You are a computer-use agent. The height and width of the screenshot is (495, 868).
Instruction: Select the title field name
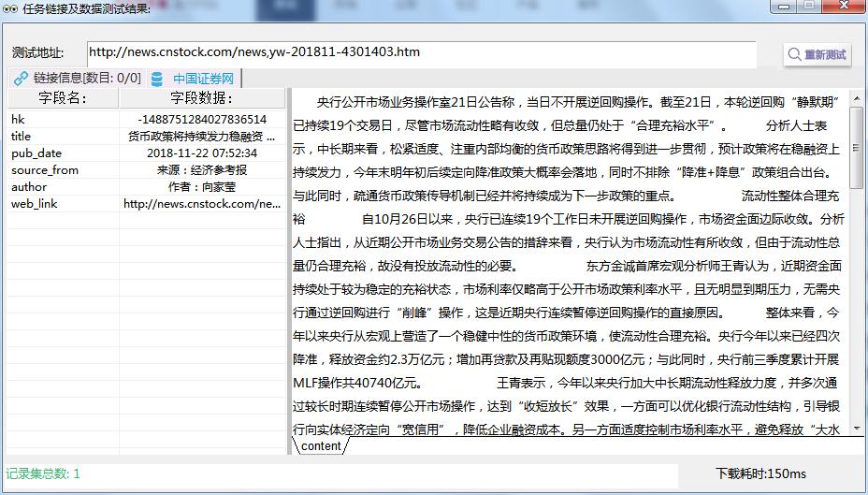point(21,137)
